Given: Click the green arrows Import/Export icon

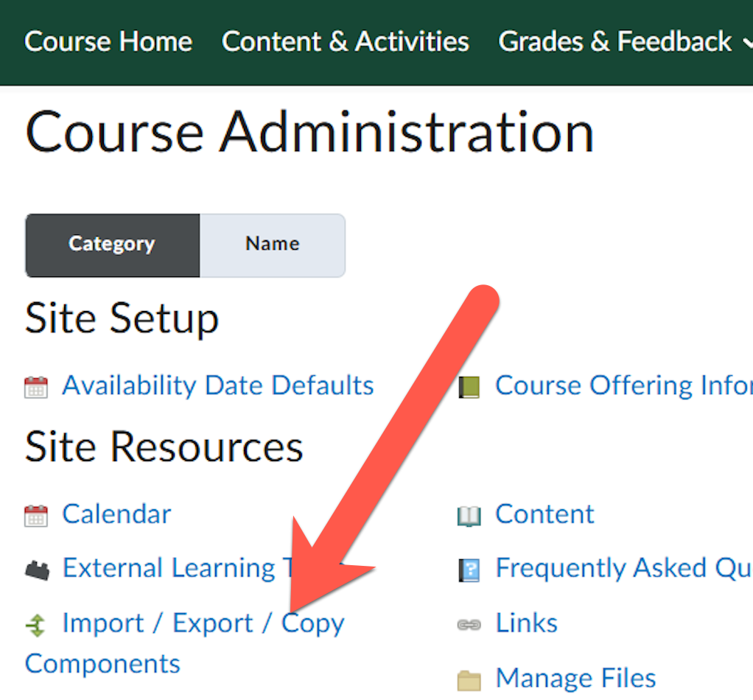Looking at the screenshot, I should (x=35, y=625).
